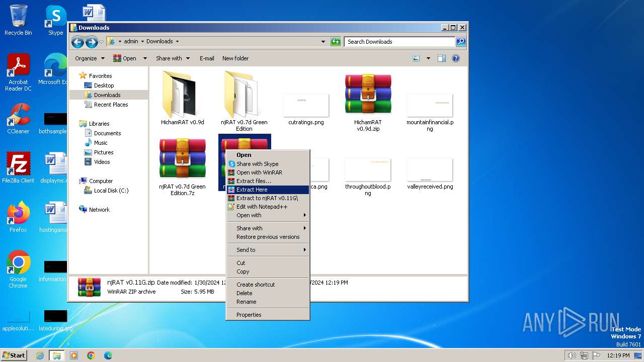
Task: Open Google Chrome desktop icon
Action: pyautogui.click(x=18, y=269)
